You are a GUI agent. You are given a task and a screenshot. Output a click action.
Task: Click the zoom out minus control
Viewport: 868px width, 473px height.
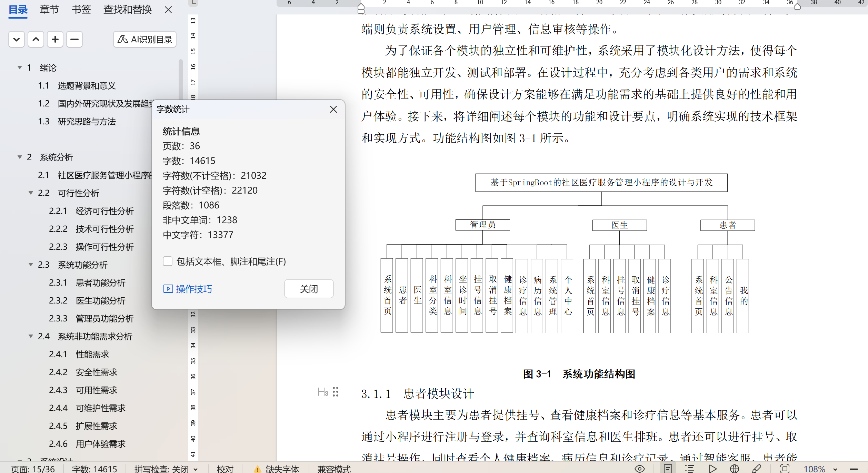854,469
